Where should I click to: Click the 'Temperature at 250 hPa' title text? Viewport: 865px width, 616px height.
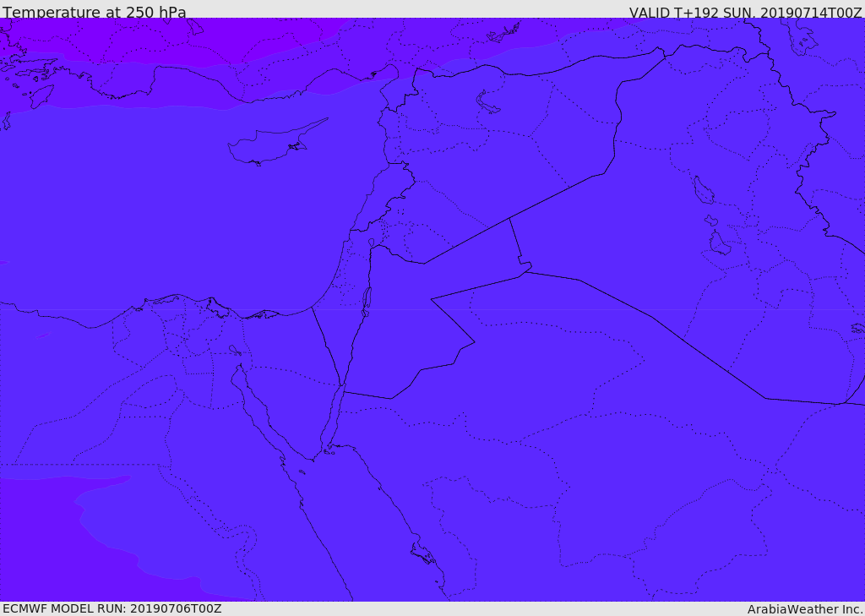click(x=95, y=12)
